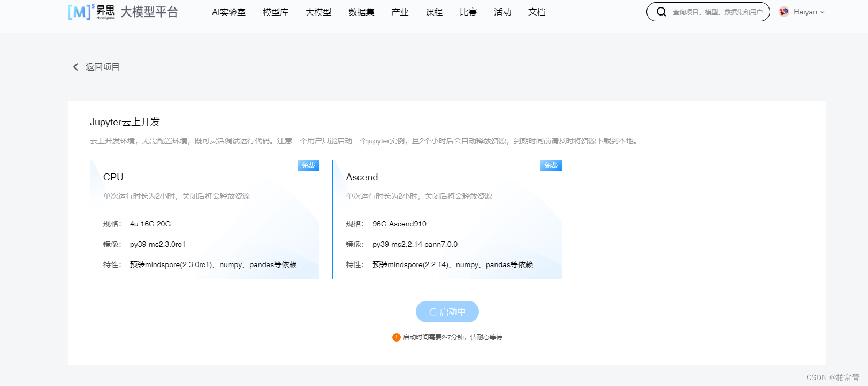This screenshot has height=386, width=868.
Task: Click the 免费 badge on Ascend card
Action: point(551,165)
